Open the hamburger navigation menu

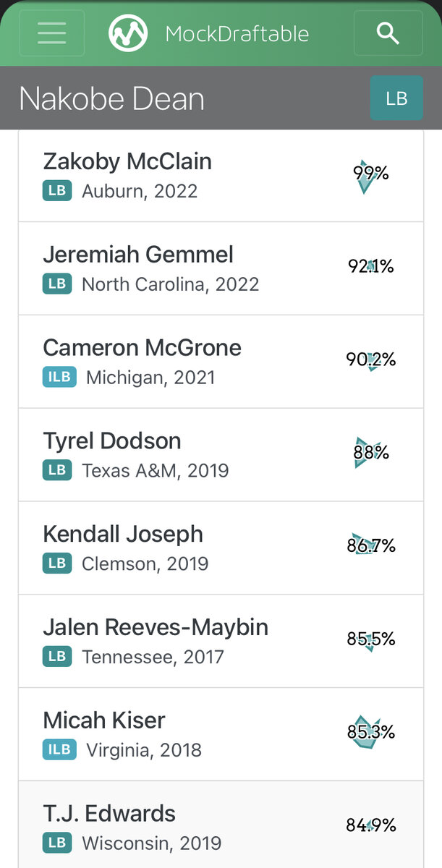[x=51, y=33]
